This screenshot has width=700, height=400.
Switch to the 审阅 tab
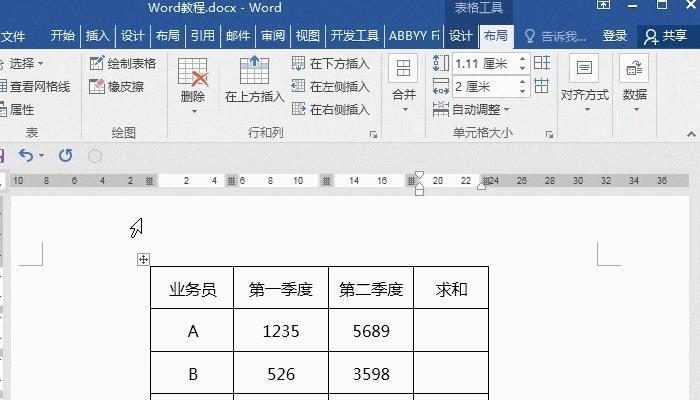coord(273,36)
